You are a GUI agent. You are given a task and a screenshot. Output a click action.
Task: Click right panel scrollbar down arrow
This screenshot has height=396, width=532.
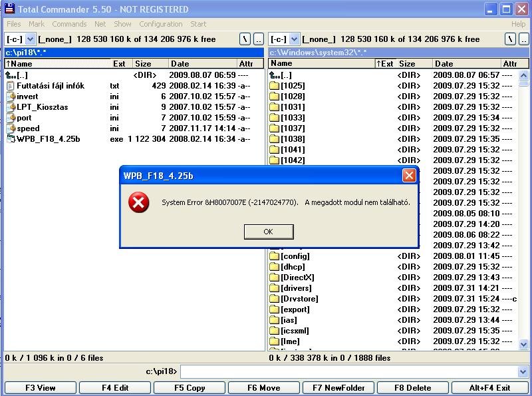click(x=523, y=344)
